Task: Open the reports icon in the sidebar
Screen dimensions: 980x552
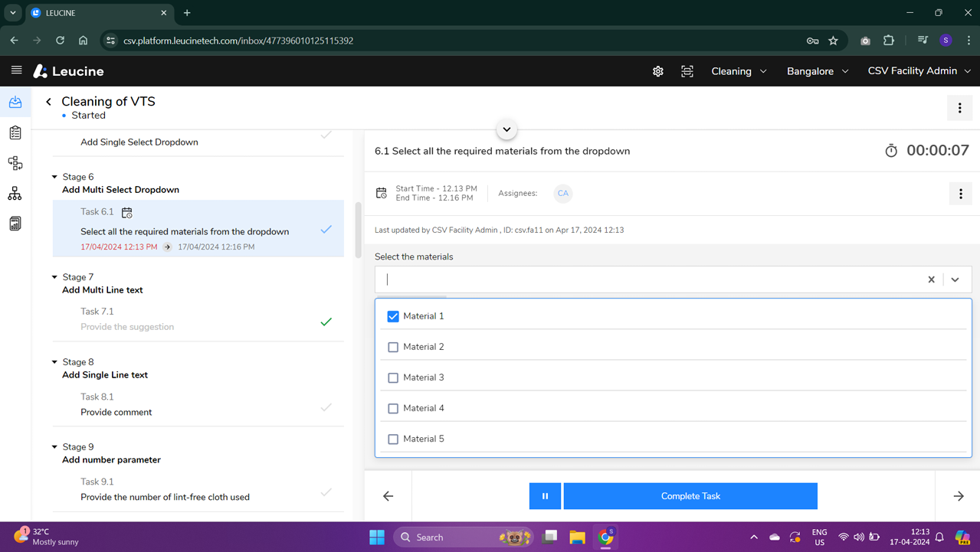Action: coord(15,223)
